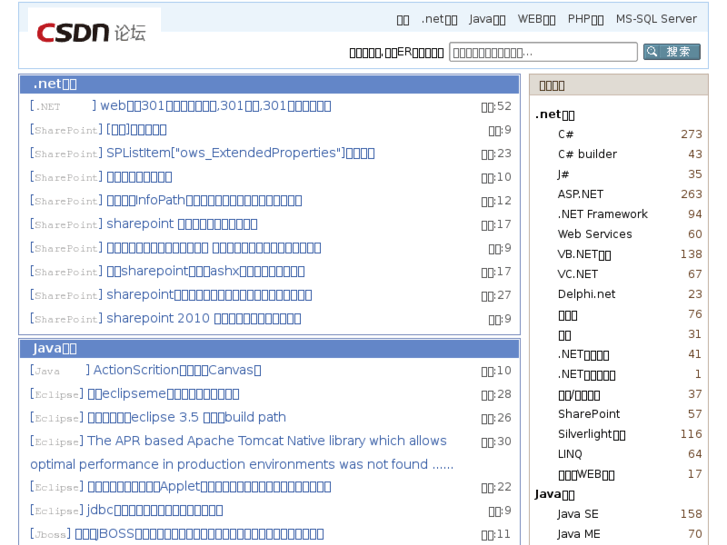
Task: Select Java SE in the sidebar
Action: click(578, 514)
